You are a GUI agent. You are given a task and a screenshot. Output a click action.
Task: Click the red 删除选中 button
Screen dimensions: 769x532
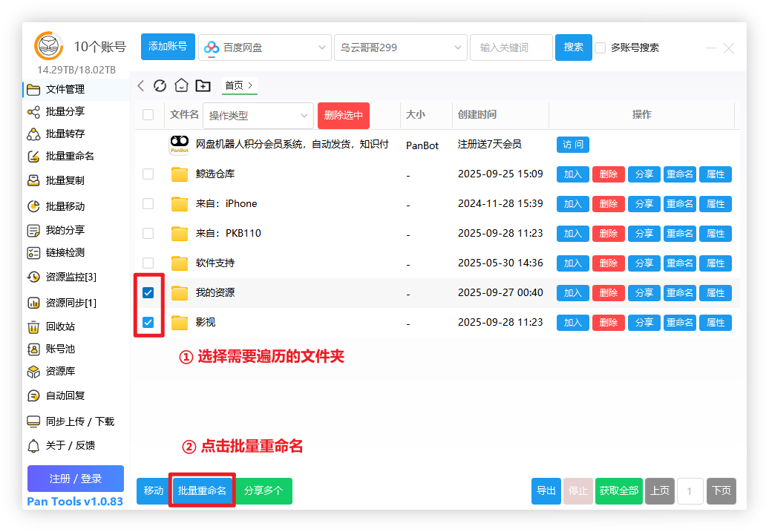[344, 115]
